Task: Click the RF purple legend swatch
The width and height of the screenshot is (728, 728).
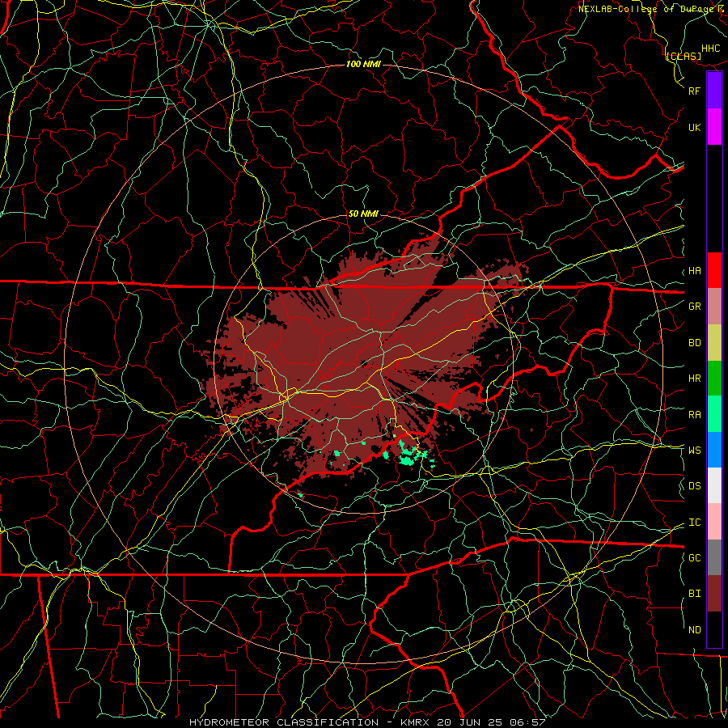Action: [714, 91]
